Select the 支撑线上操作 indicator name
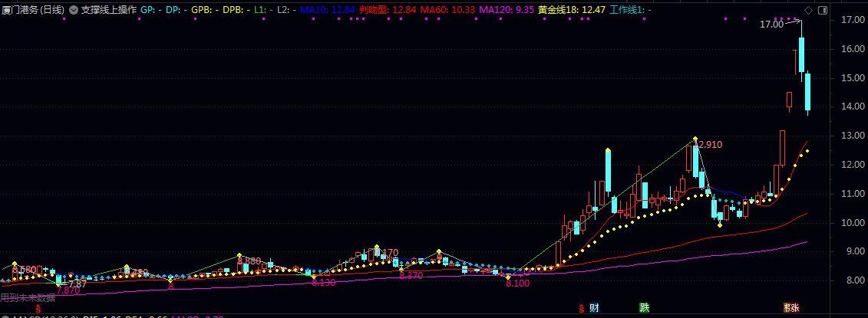Image resolution: width=868 pixels, height=318 pixels. tap(108, 10)
